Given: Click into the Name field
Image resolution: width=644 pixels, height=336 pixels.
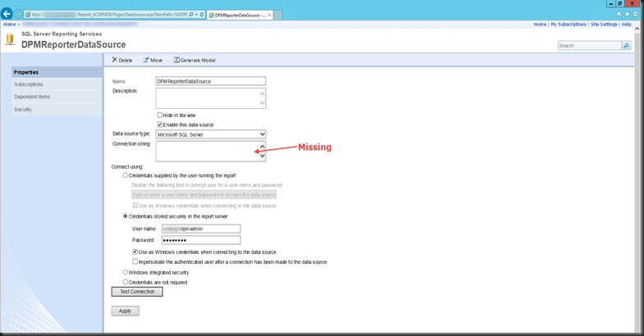Looking at the screenshot, I should [211, 81].
